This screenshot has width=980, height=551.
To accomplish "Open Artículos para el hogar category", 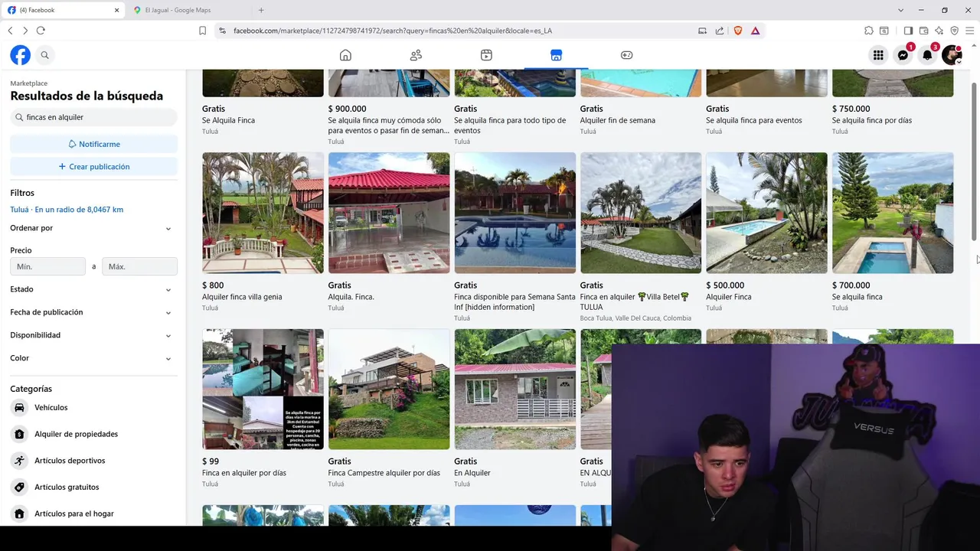I will click(x=93, y=514).
